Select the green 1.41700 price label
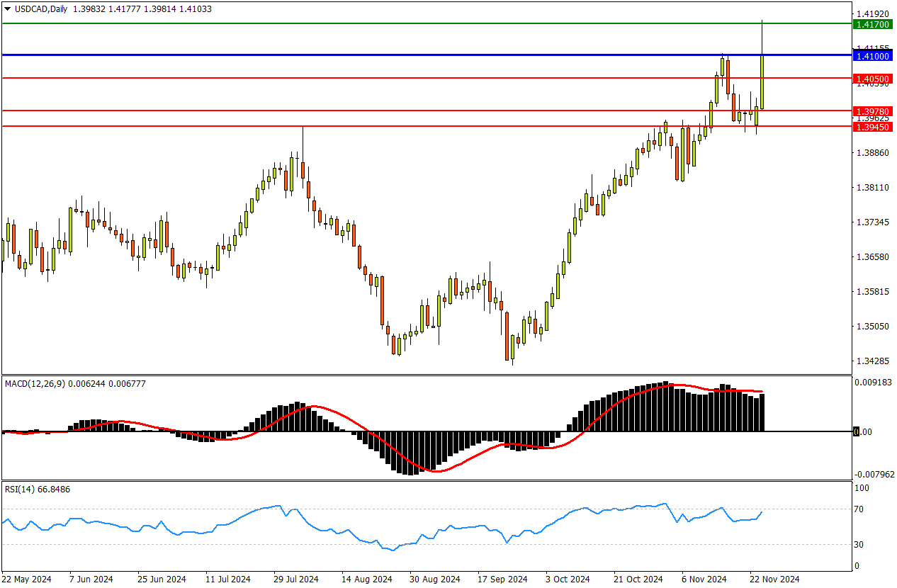Image resolution: width=897 pixels, height=588 pixels. coord(872,24)
